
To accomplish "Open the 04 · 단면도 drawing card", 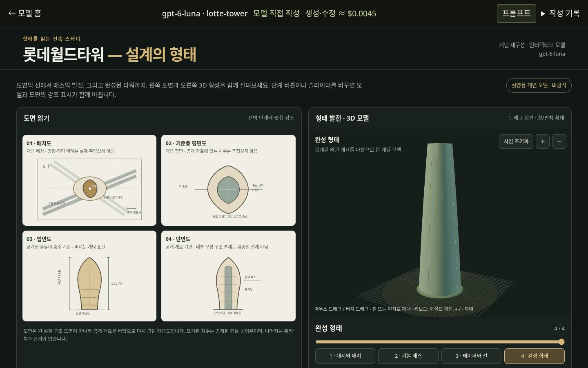I will click(x=228, y=276).
